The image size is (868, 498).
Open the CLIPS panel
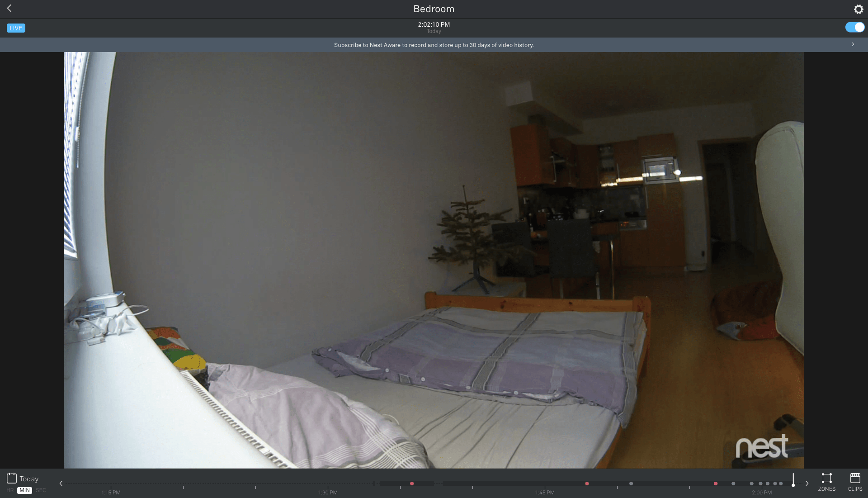[855, 482]
